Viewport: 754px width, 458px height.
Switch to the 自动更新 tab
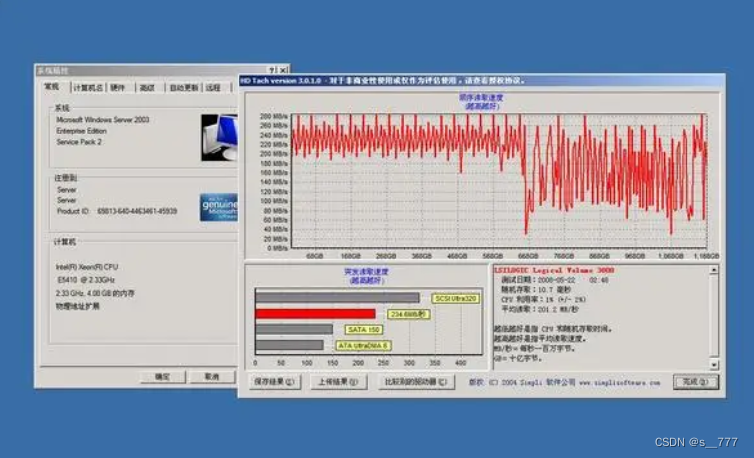[x=184, y=88]
